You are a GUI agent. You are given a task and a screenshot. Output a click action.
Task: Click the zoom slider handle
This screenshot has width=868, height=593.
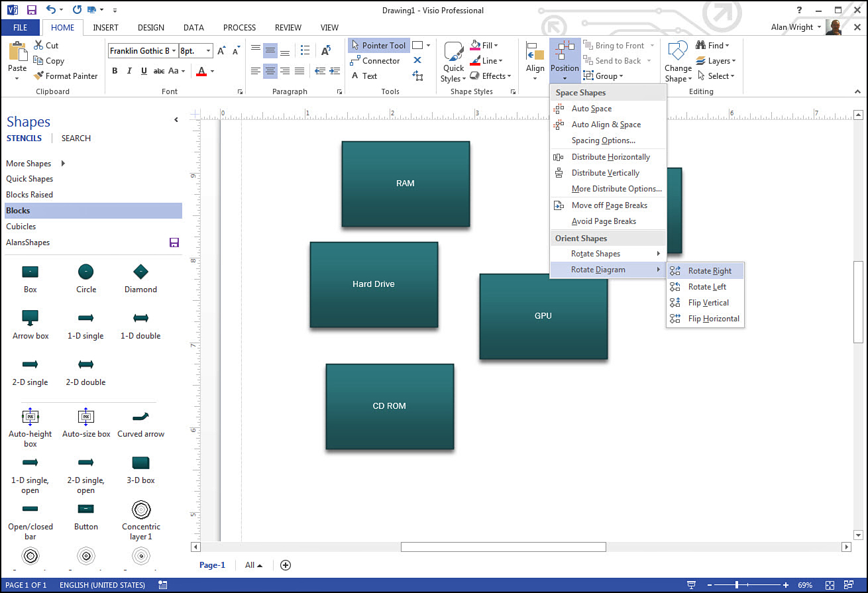(x=736, y=585)
